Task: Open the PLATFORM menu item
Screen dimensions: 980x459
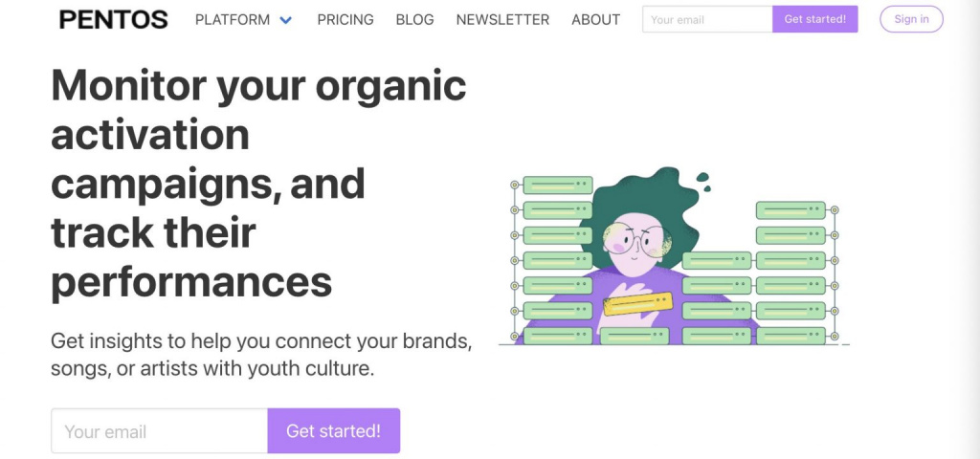Action: [233, 20]
